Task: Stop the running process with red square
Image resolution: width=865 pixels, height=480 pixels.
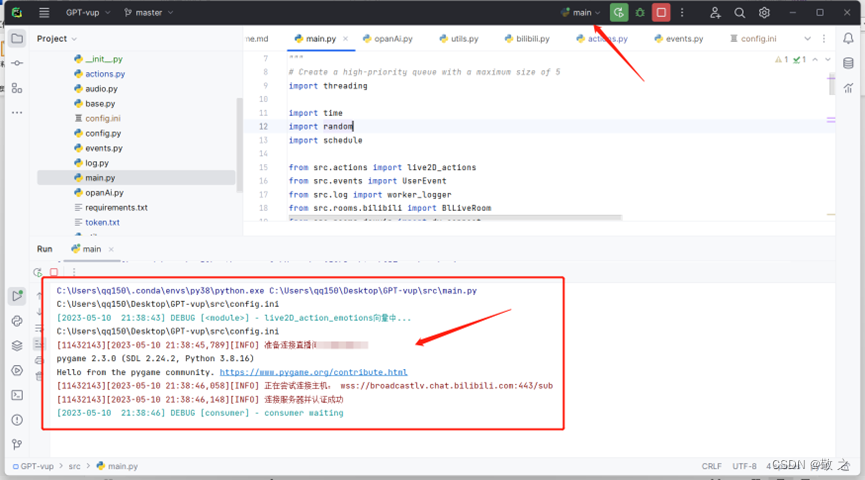Action: [x=661, y=12]
